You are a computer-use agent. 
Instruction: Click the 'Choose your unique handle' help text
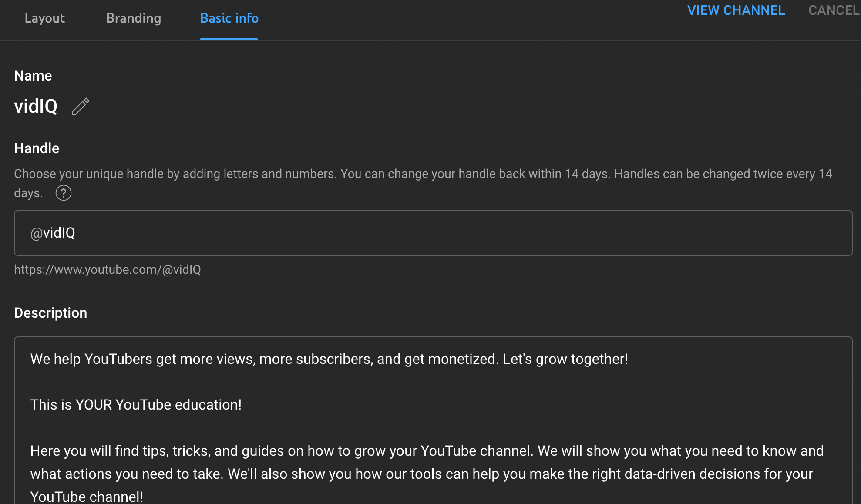[x=423, y=183]
